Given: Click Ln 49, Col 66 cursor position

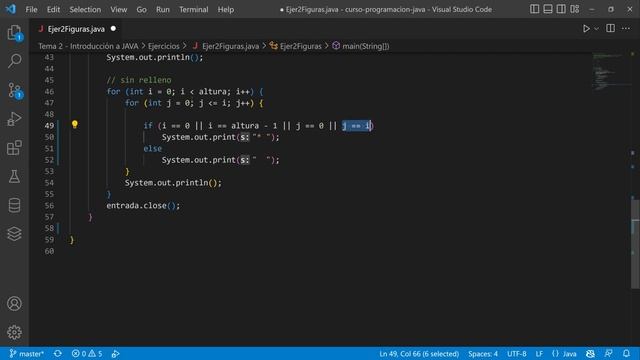Looking at the screenshot, I should (x=419, y=353).
